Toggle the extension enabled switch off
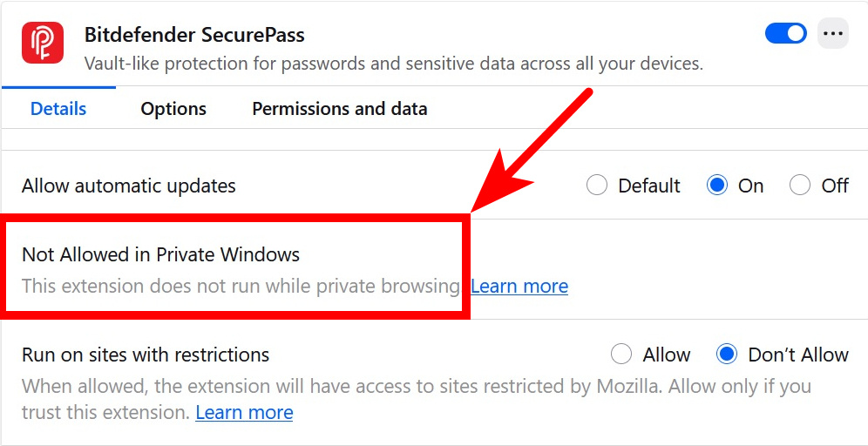Image resolution: width=868 pixels, height=446 pixels. [786, 34]
